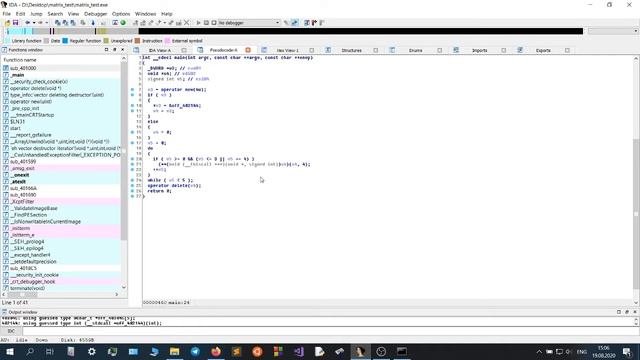Click the Function name column header

(61, 60)
